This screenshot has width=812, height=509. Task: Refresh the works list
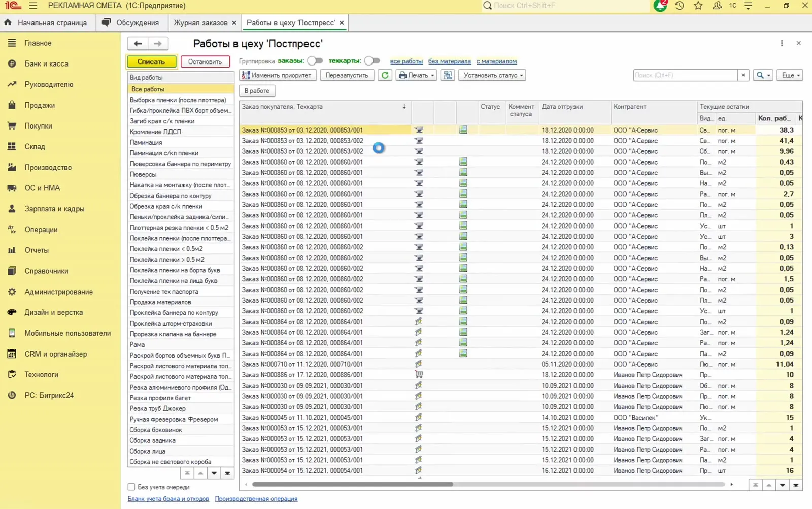385,75
